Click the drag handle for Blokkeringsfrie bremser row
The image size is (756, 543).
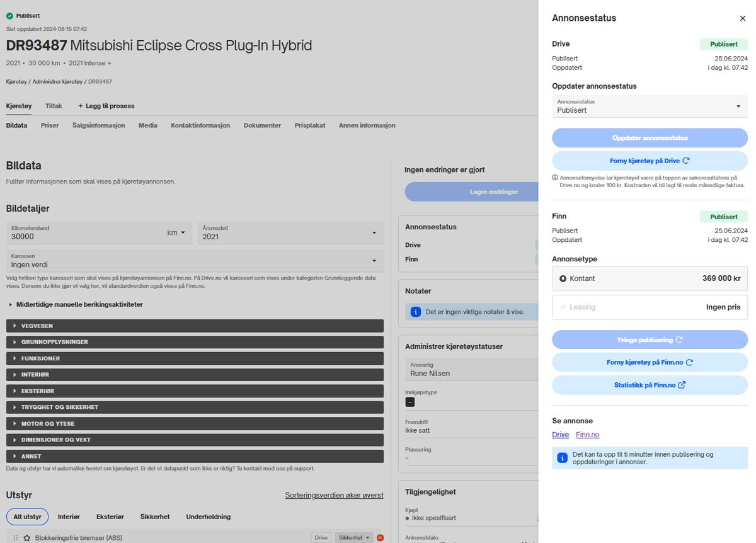16,538
